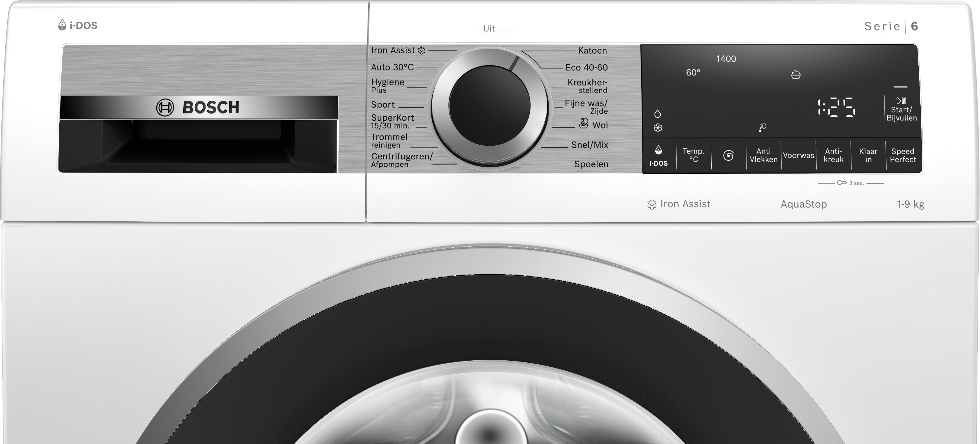This screenshot has width=980, height=444.
Task: Click the Iron Assist icon below display
Action: [x=652, y=204]
